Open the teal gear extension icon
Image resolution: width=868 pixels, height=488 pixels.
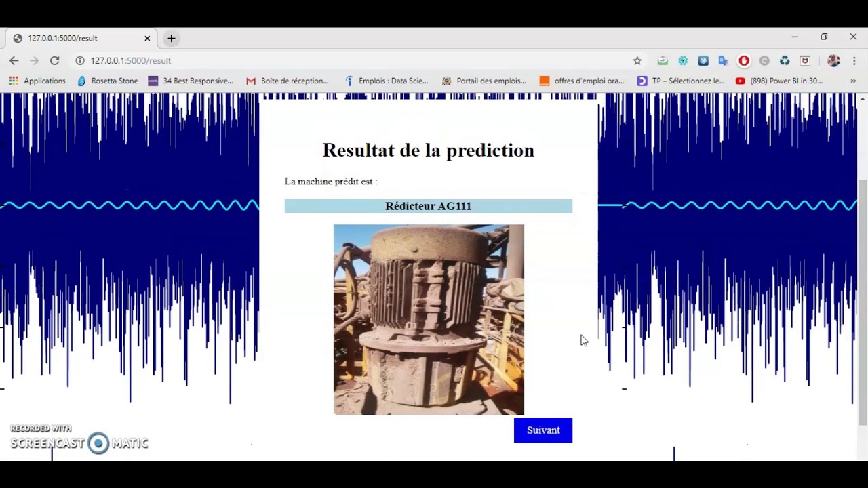pyautogui.click(x=683, y=60)
